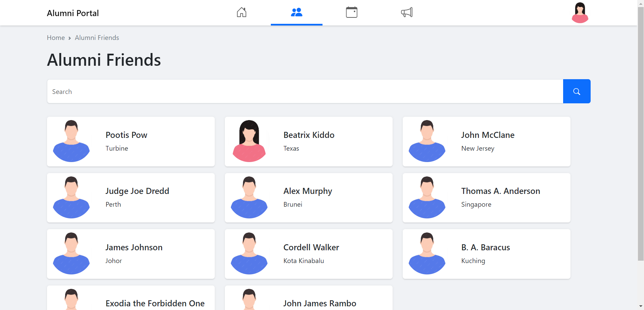The height and width of the screenshot is (310, 644).
Task: Open Exodia the Forbidden One card
Action: tap(131, 298)
